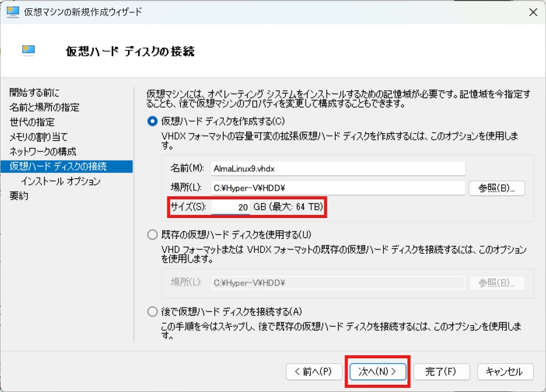The image size is (546, 392).
Task: Click the 場所 path field for new disk
Action: (x=338, y=188)
